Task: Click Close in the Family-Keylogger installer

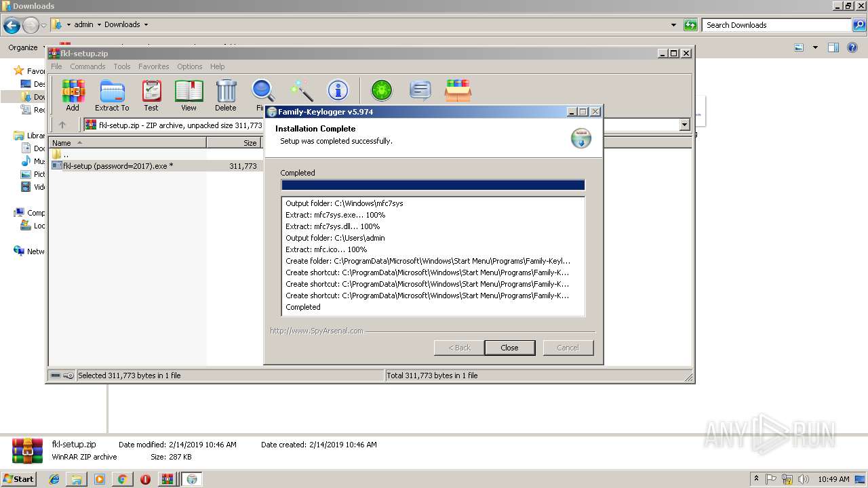Action: [509, 348]
